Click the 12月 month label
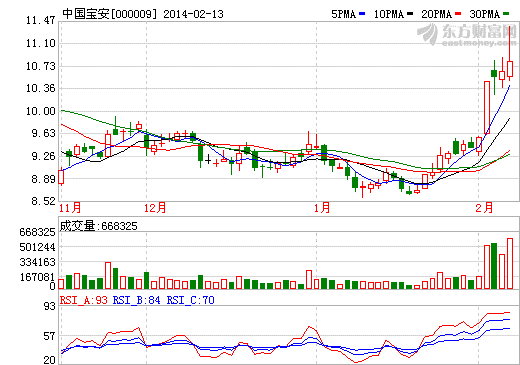The height and width of the screenshot is (365, 520). (x=155, y=208)
